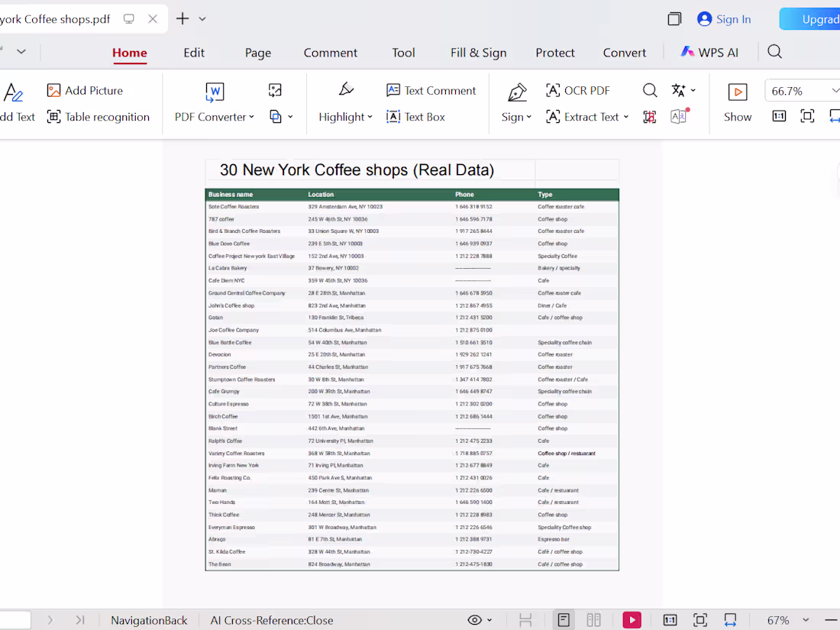Click the Upgrade button
Viewport: 840px width, 630px height.
810,19
